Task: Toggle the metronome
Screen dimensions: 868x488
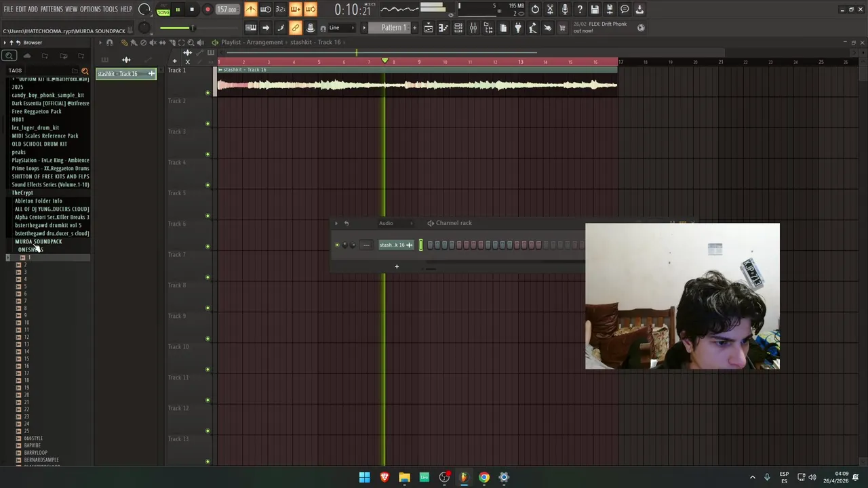Action: [250, 9]
